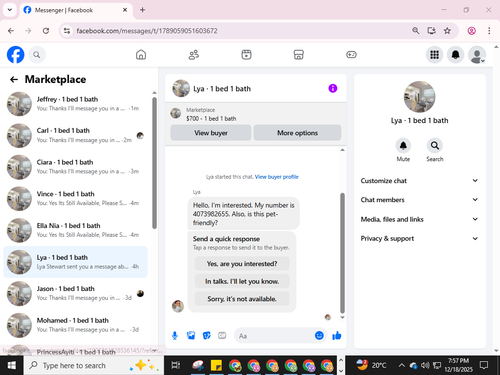Image resolution: width=500 pixels, height=375 pixels.
Task: Send quick reply 'Yes, are you interested?'
Action: [x=242, y=264]
